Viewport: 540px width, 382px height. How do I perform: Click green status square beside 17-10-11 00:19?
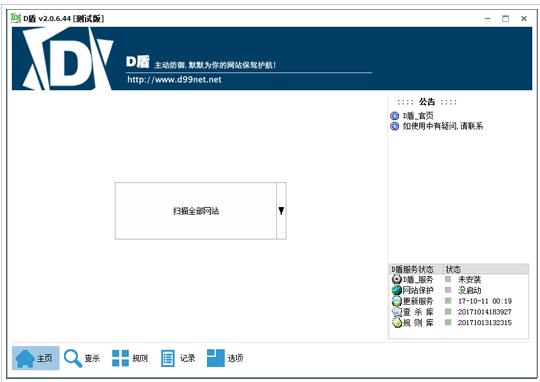click(448, 301)
